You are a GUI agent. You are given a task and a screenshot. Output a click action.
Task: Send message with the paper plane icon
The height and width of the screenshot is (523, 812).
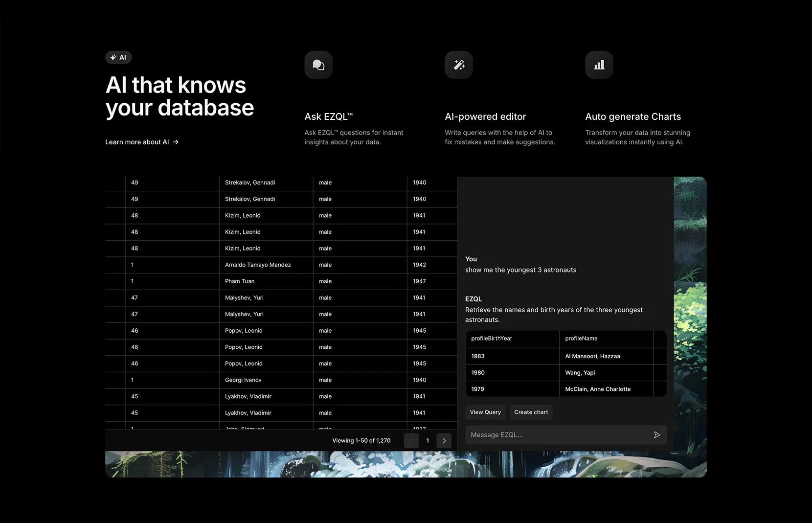pyautogui.click(x=657, y=435)
